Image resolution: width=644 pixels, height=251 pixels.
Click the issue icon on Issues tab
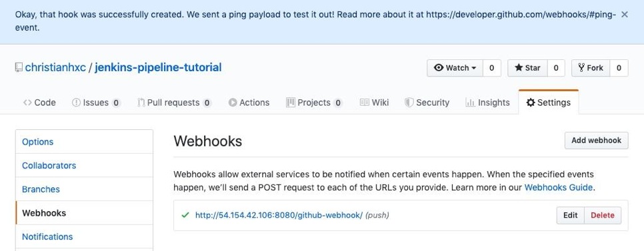(x=77, y=103)
